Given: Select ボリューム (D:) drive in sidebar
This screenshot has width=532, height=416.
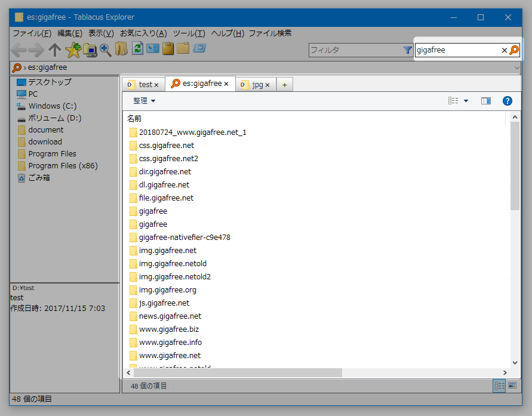Looking at the screenshot, I should point(54,118).
